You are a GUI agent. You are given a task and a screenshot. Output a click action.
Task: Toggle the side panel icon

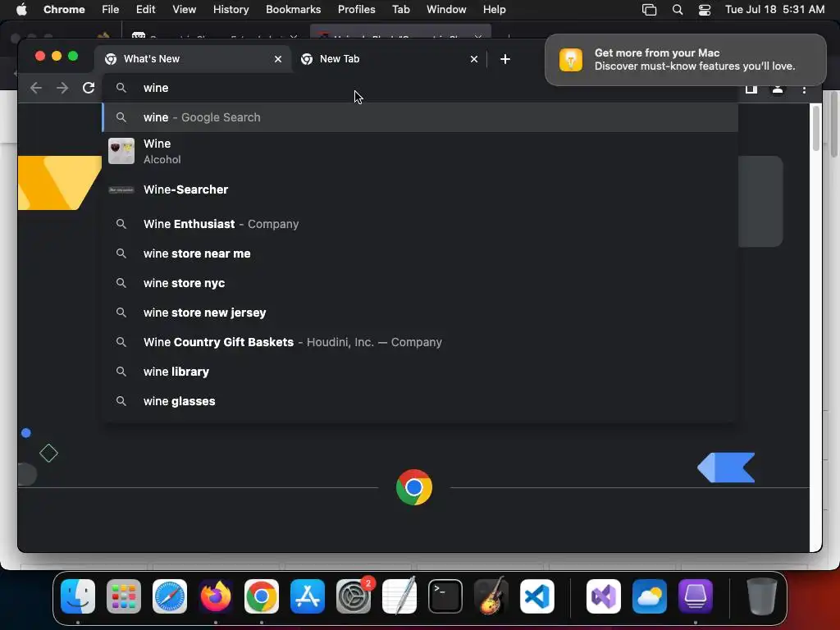pos(751,89)
